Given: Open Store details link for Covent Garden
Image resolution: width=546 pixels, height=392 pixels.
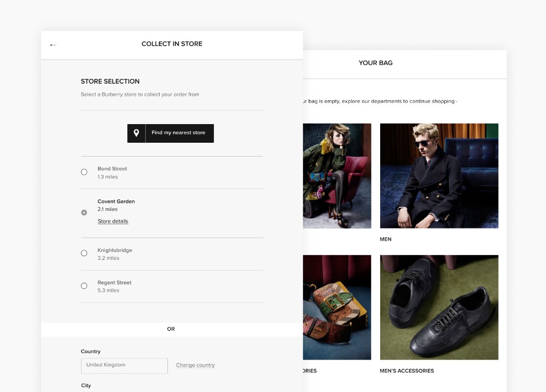Looking at the screenshot, I should [113, 221].
